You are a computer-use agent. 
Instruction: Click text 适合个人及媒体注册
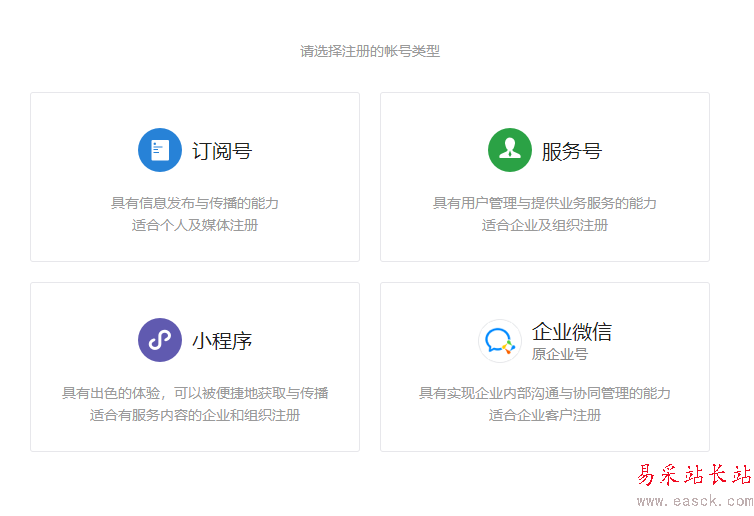195,225
